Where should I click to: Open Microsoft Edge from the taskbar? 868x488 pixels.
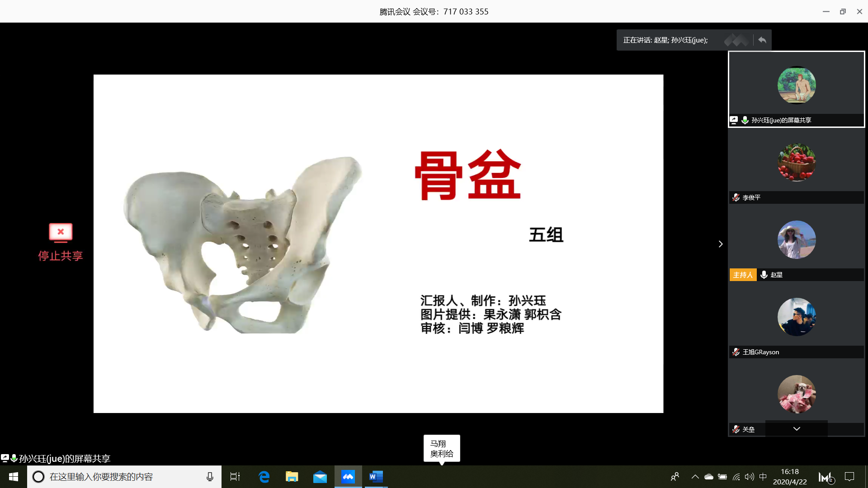264,477
